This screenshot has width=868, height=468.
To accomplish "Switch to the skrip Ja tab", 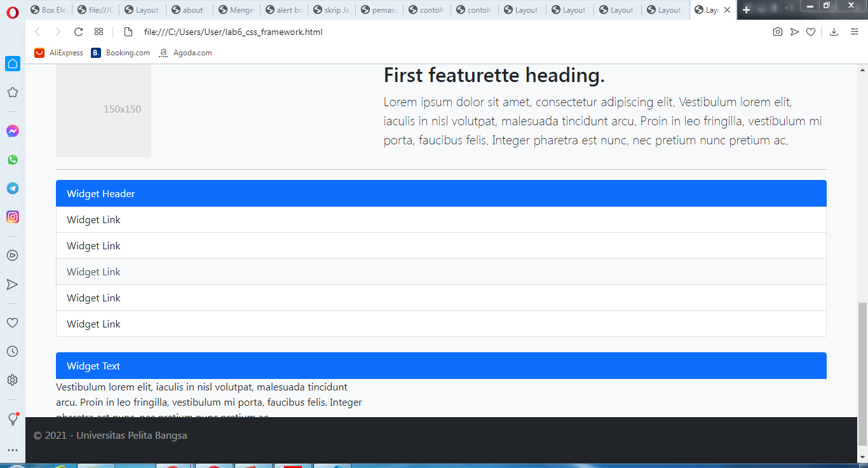I will [x=331, y=10].
